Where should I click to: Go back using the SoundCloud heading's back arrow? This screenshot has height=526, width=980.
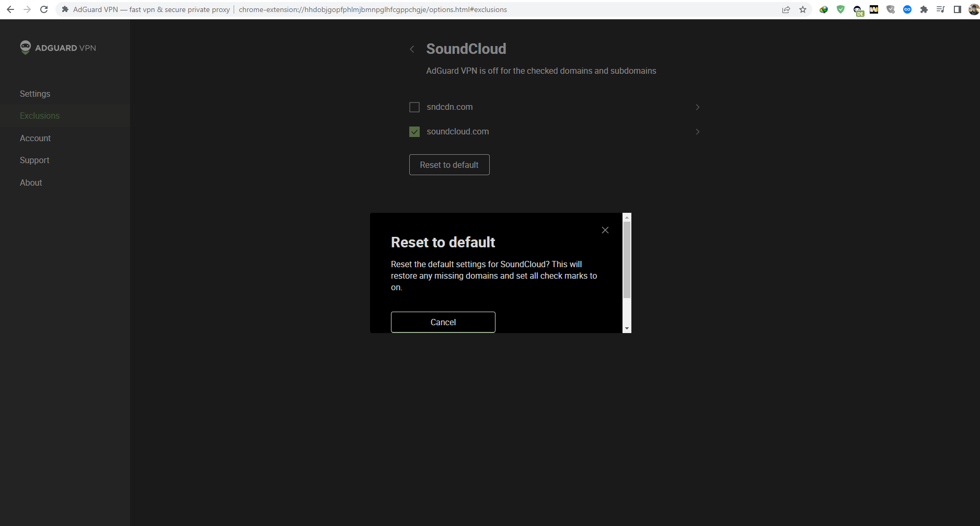pos(412,49)
